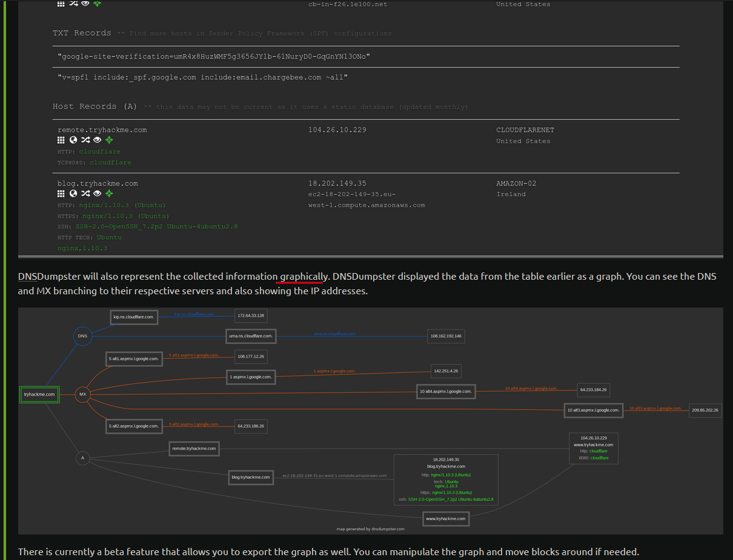Click the ec2-18-202-149-35 amazonaws label in graph
733x560 pixels.
tap(334, 476)
